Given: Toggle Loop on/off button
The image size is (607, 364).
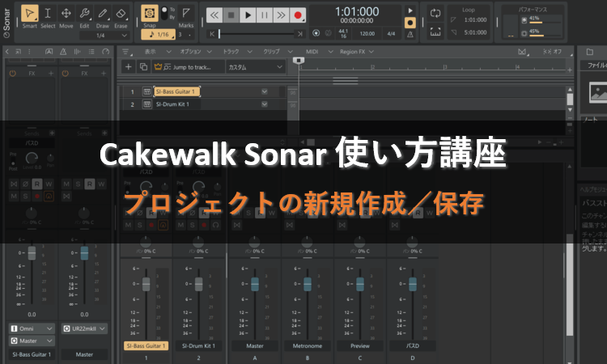Looking at the screenshot, I should pos(436,14).
